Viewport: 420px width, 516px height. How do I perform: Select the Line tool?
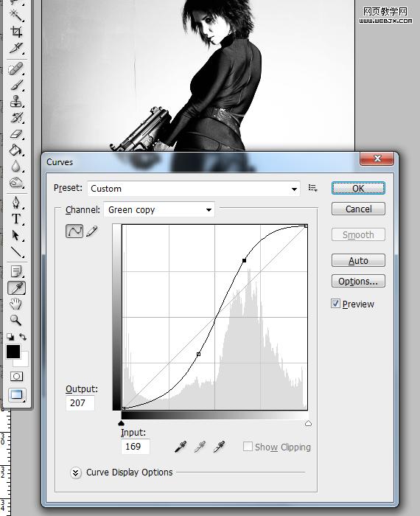click(x=15, y=252)
